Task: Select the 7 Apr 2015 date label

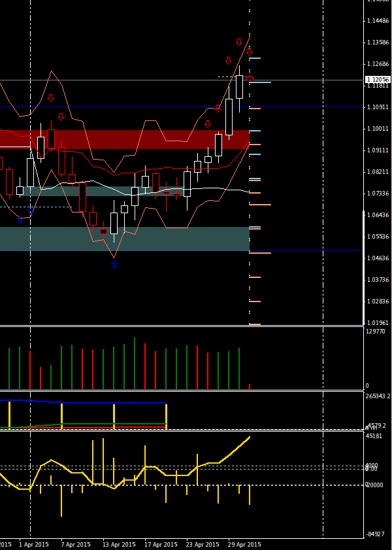Action: tap(76, 545)
